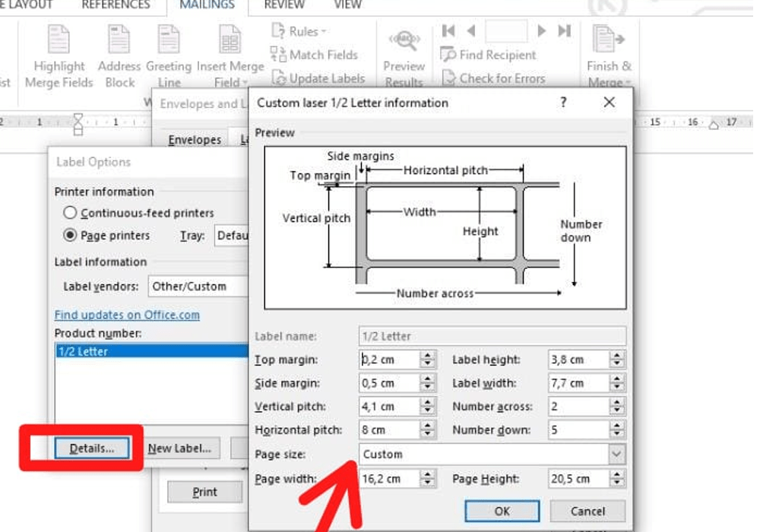Open Match Fields
The image size is (760, 532).
click(x=314, y=55)
